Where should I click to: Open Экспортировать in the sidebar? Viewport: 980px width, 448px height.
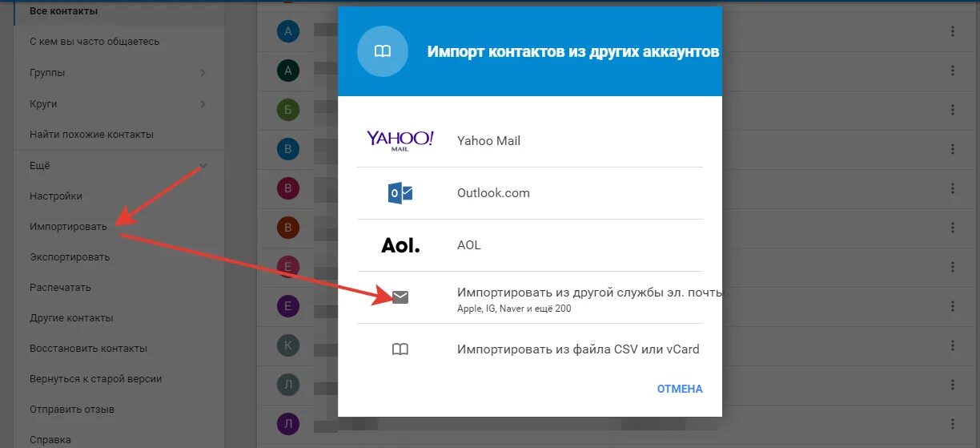(70, 257)
